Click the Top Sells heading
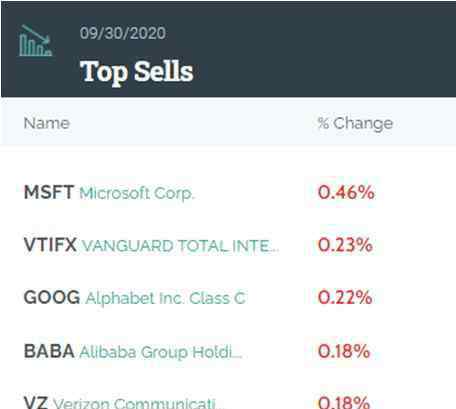Viewport: 456px width, 409px height. coord(137,72)
